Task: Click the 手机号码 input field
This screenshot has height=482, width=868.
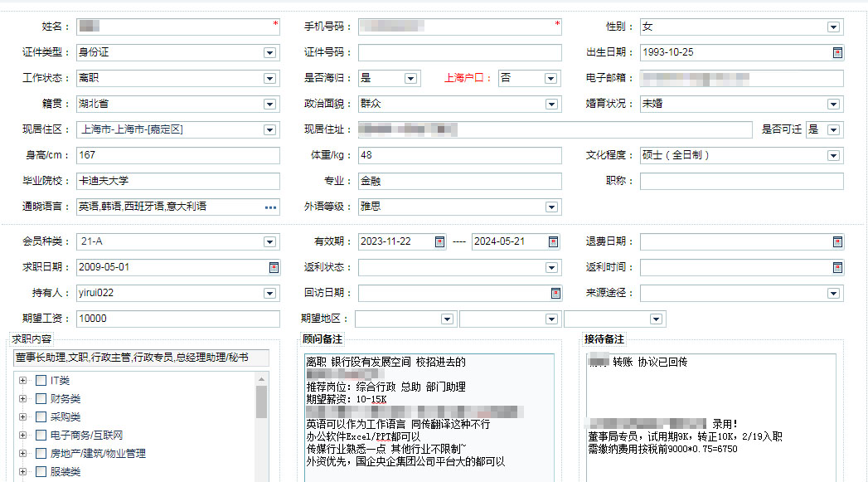Action: 459,27
